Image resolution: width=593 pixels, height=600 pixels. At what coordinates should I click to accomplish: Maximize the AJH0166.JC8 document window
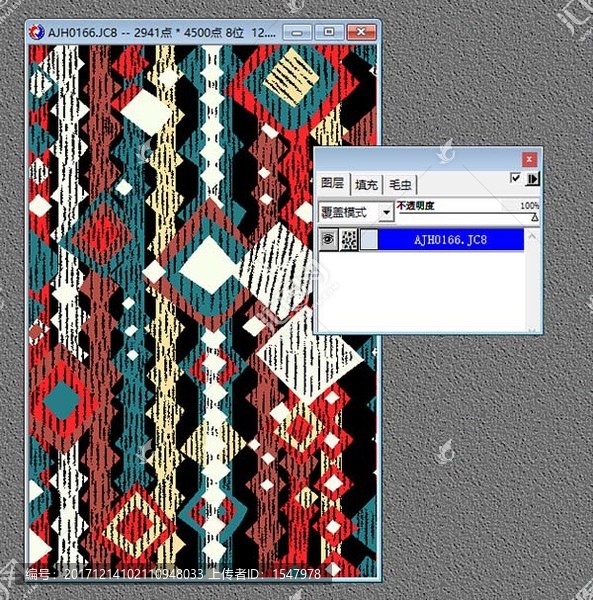[329, 32]
